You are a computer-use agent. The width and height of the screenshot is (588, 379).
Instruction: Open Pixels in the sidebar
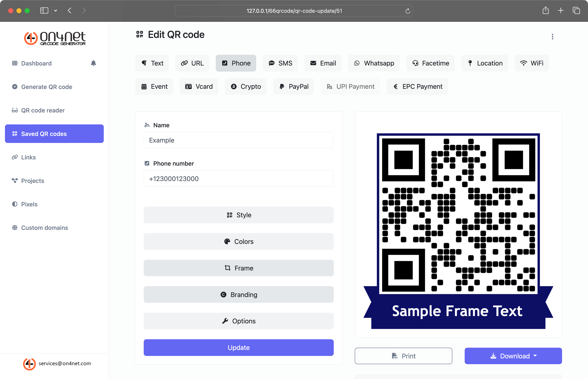coord(54,204)
